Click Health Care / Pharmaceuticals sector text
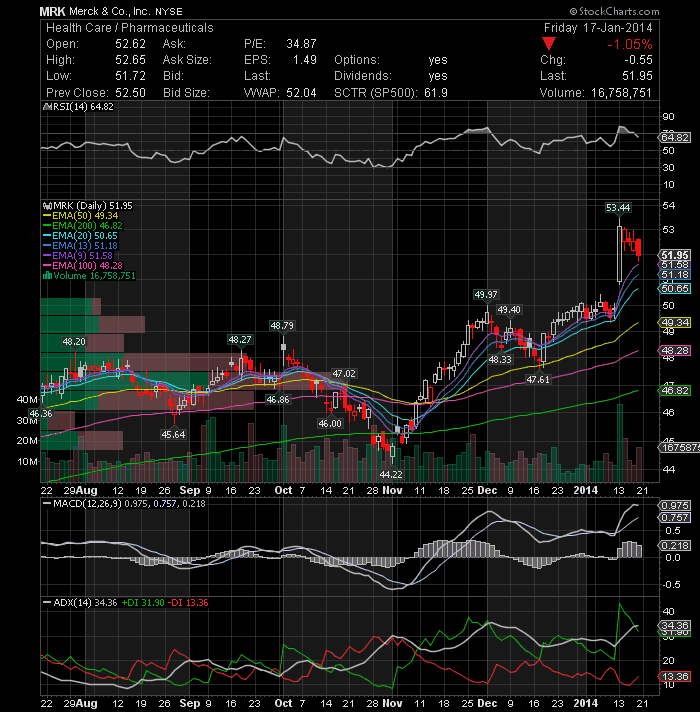Image resolution: width=700 pixels, height=712 pixels. pos(129,28)
